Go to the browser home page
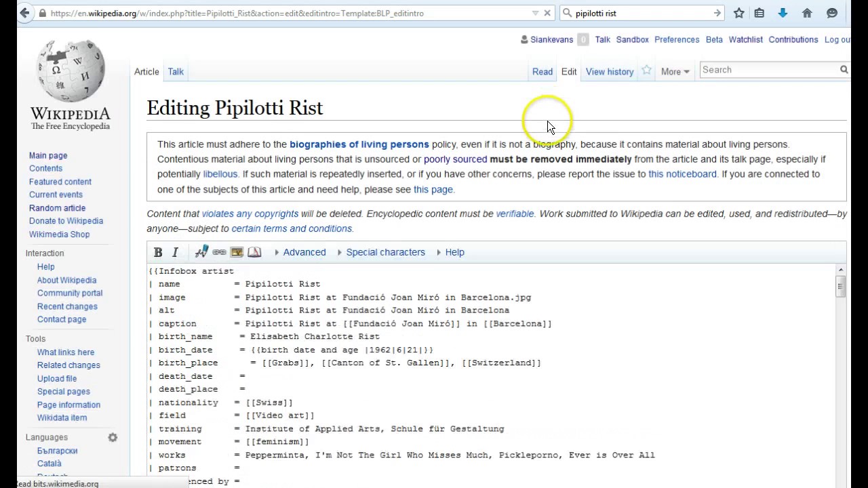The height and width of the screenshot is (488, 868). (x=807, y=13)
